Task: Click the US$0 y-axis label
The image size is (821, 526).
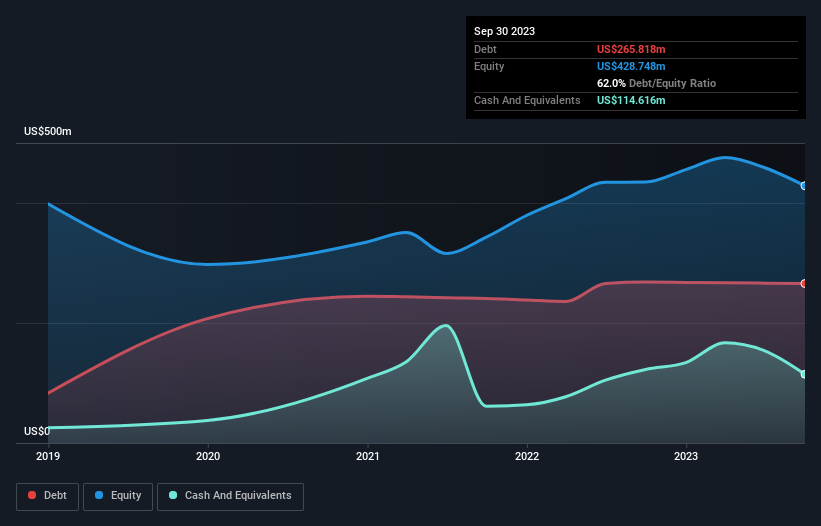Action: (x=37, y=431)
